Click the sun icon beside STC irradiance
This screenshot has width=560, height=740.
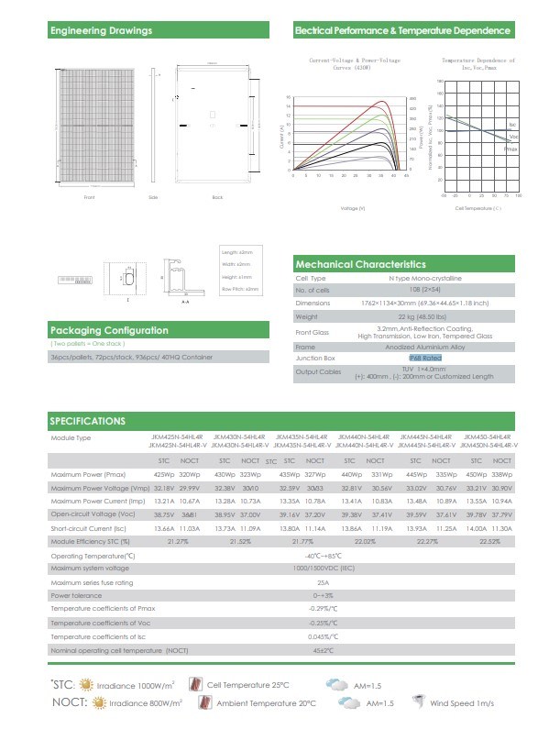[86, 685]
